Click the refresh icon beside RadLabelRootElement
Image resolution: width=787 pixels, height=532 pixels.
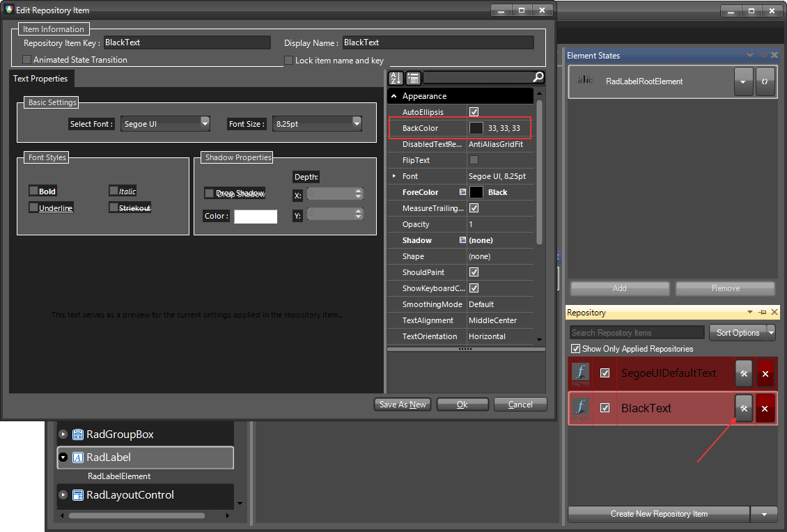[x=765, y=81]
